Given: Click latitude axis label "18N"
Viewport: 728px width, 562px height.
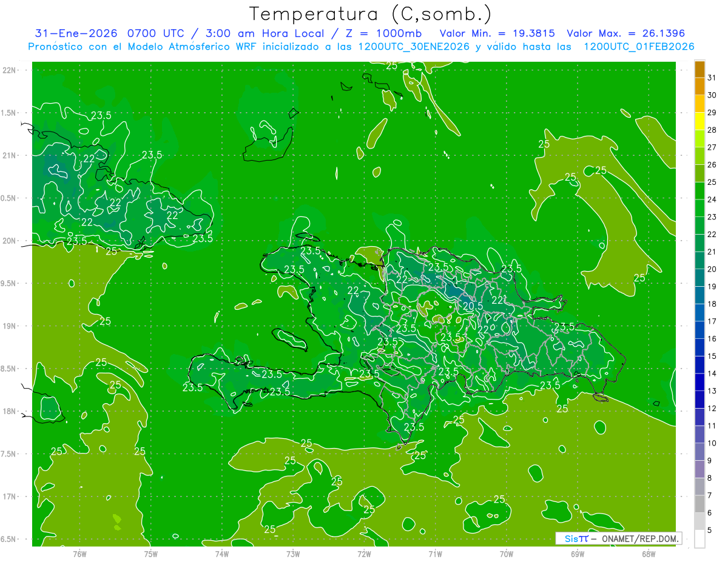Looking at the screenshot, I should (x=9, y=411).
